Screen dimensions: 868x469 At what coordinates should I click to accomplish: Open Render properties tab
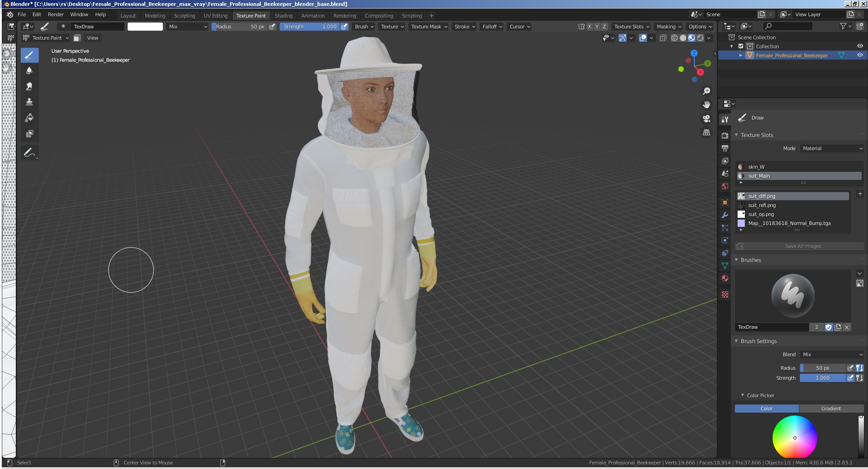pos(725,135)
